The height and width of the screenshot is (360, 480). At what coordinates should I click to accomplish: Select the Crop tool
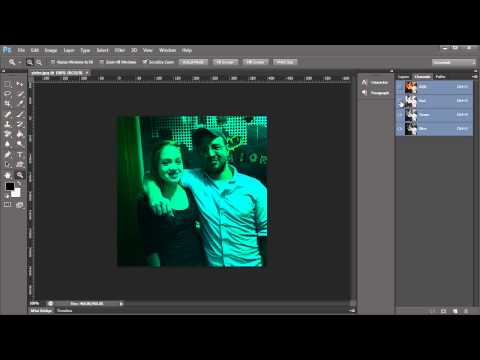pyautogui.click(x=7, y=104)
